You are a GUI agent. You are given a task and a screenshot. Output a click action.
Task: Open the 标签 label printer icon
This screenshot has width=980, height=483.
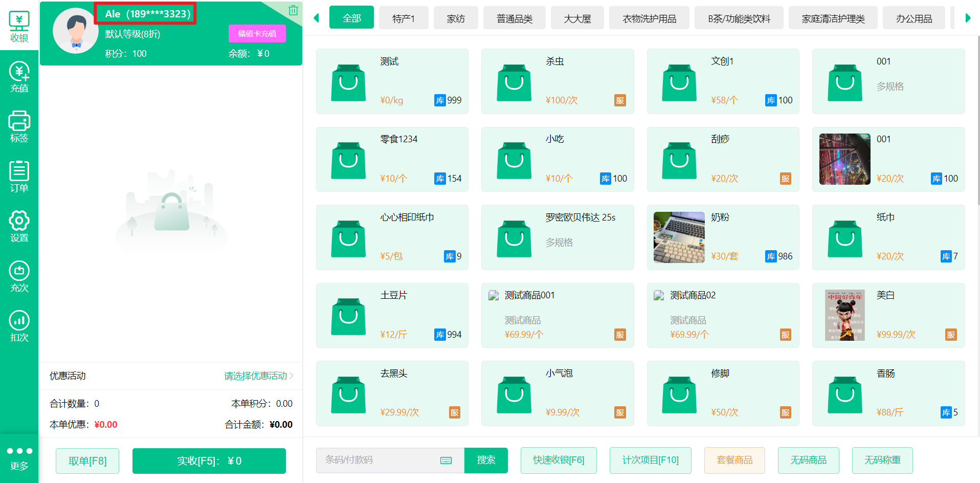pos(19,126)
